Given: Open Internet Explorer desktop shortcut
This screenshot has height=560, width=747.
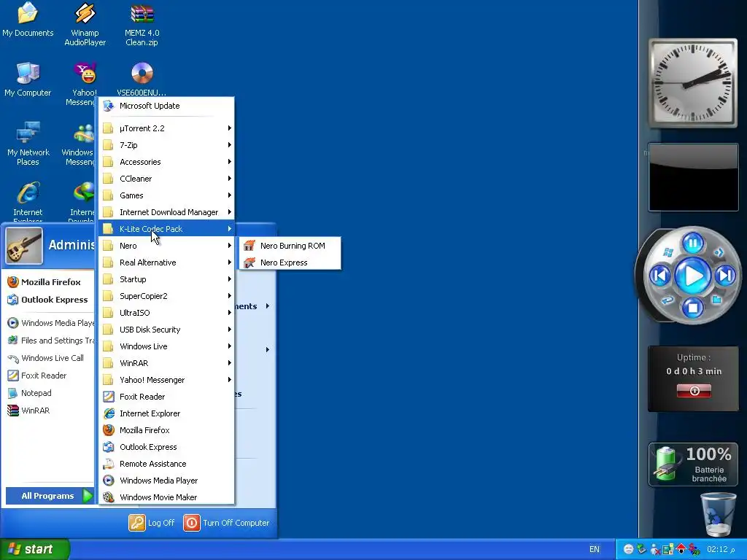Looking at the screenshot, I should pyautogui.click(x=28, y=201).
